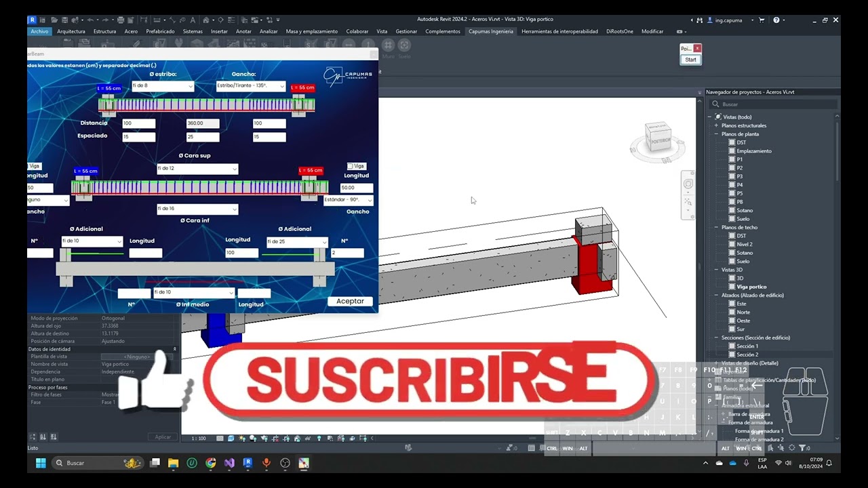Open the Arquitectura ribbon tab
This screenshot has width=868, height=488.
pos(71,31)
